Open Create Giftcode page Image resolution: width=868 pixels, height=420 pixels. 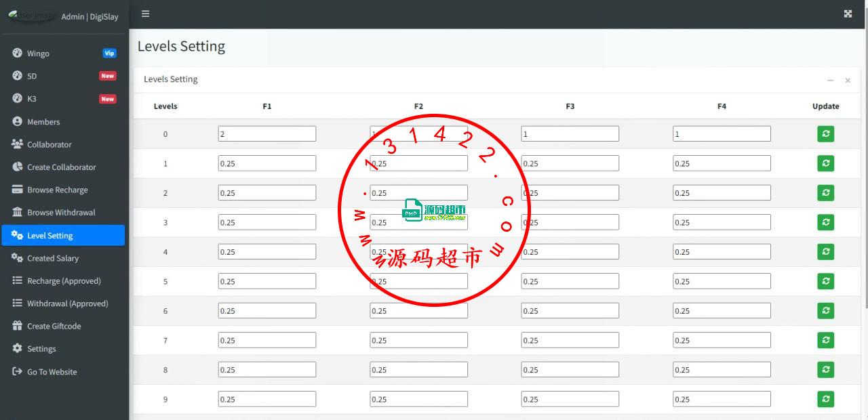click(63, 327)
